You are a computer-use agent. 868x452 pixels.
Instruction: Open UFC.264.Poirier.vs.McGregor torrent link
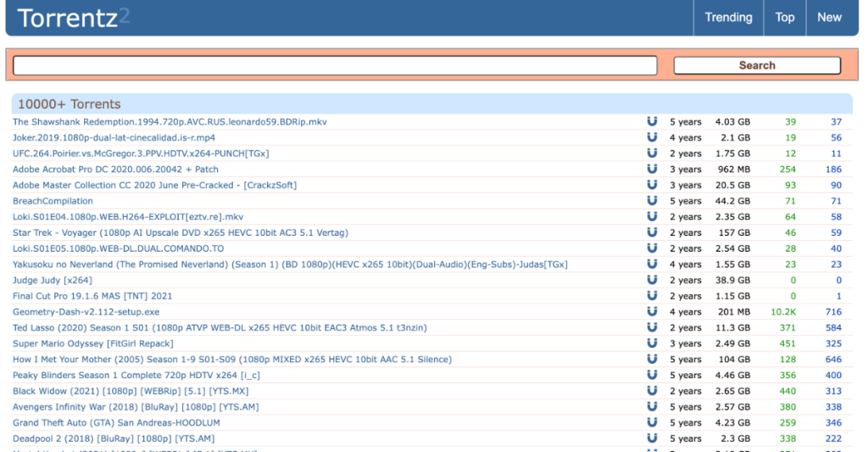(141, 153)
